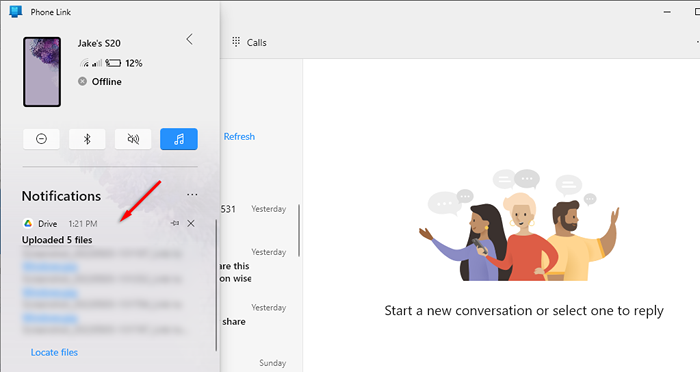Screen dimensions: 700x372
Task: Open the Locate files link
Action: pos(54,352)
